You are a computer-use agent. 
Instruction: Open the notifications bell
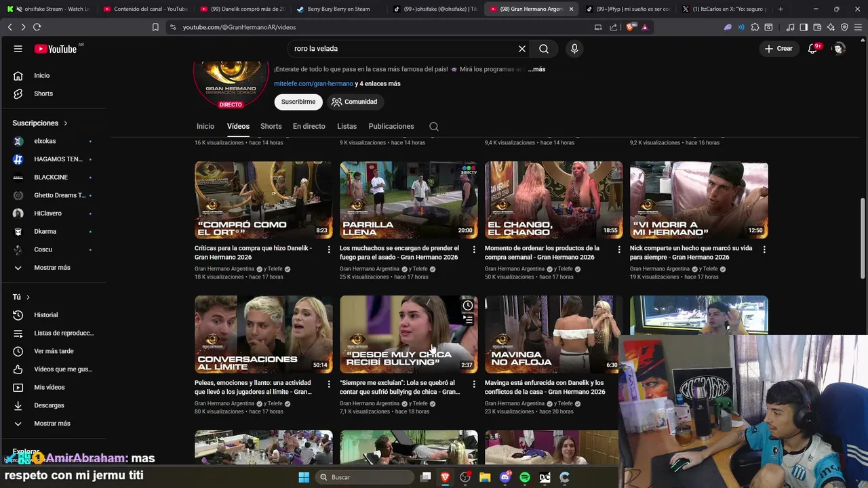(812, 49)
